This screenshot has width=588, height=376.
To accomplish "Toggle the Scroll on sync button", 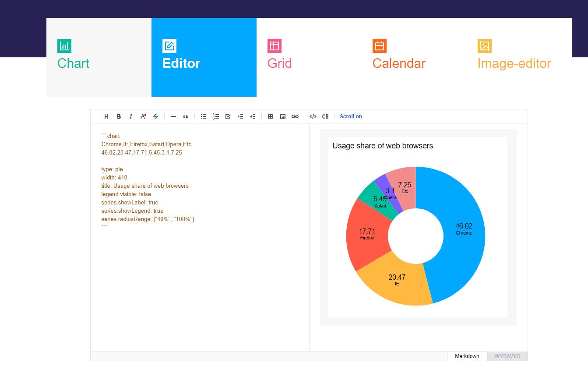I will pos(351,116).
